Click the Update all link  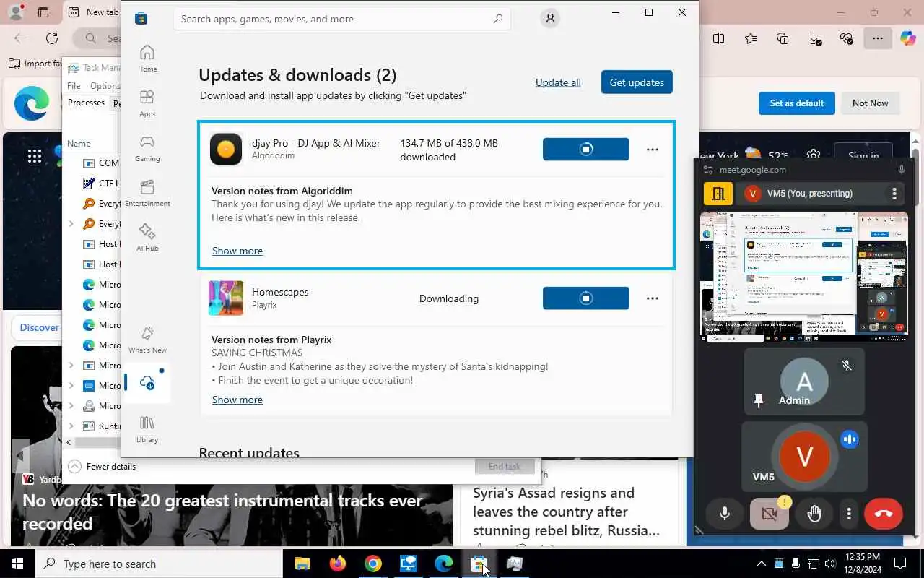coord(558,82)
